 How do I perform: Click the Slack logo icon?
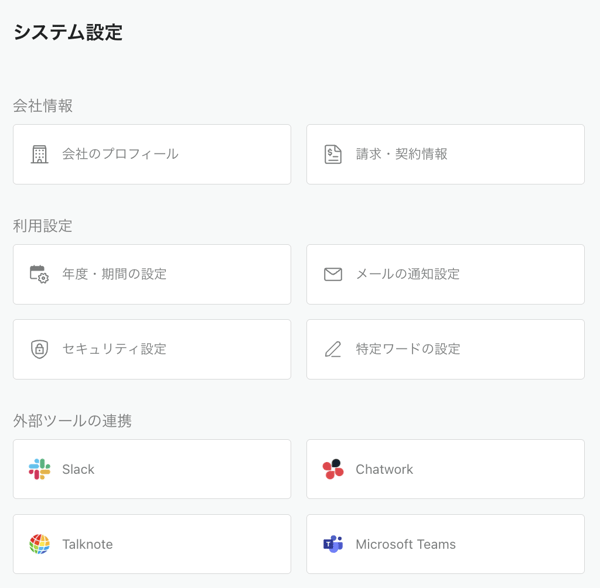tap(39, 469)
